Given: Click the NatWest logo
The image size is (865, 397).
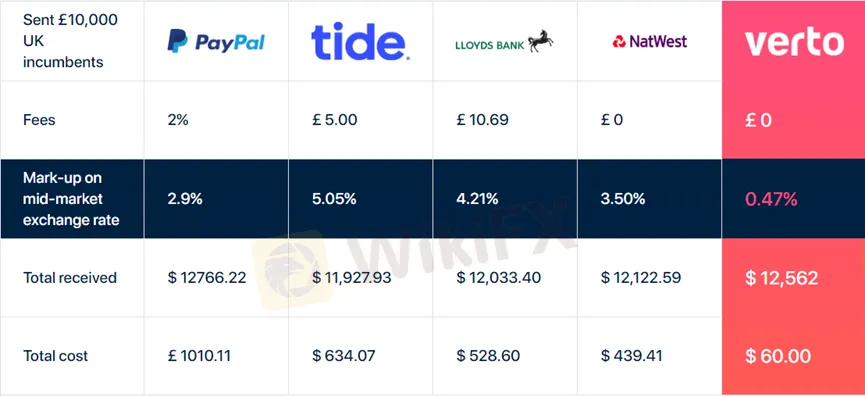Looking at the screenshot, I should point(650,41).
